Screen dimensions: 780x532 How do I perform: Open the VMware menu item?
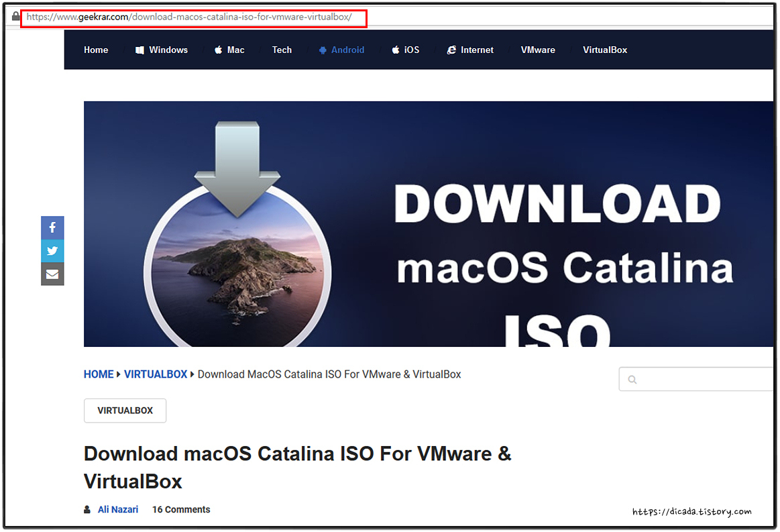(x=538, y=50)
